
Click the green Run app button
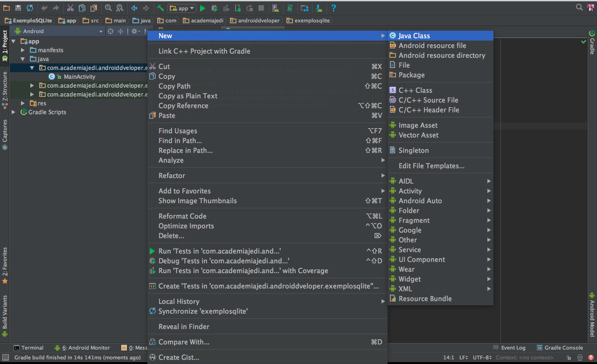(x=202, y=8)
